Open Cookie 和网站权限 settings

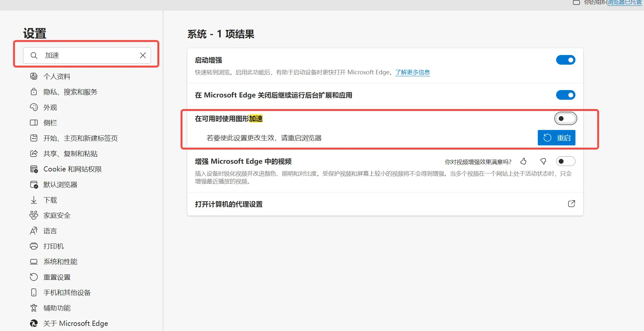pos(72,169)
